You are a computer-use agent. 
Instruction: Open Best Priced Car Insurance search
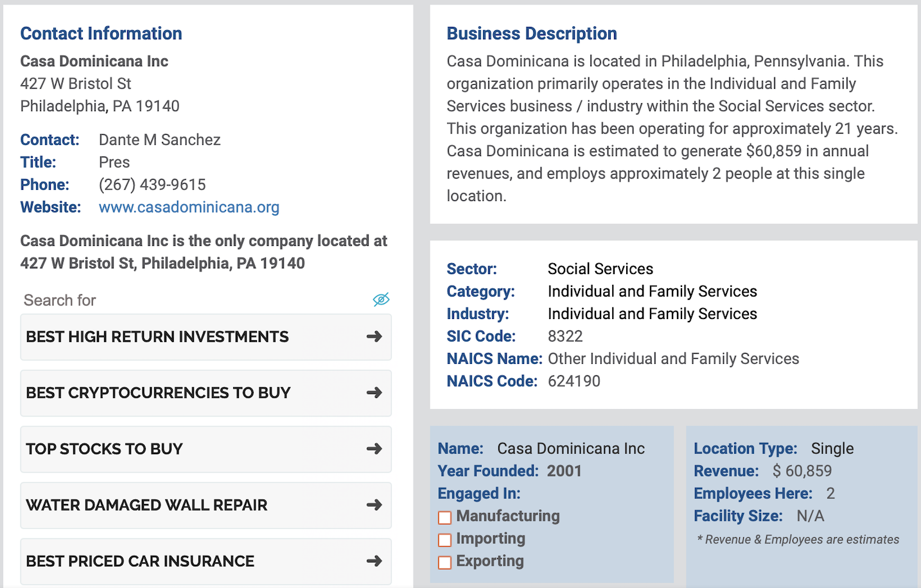(x=206, y=561)
